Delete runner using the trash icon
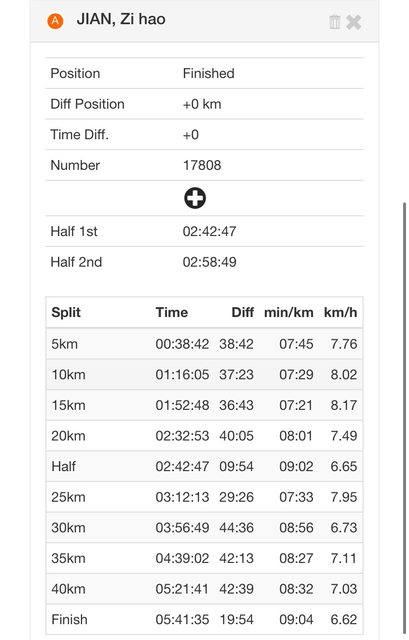This screenshot has width=409, height=640. [x=334, y=22]
